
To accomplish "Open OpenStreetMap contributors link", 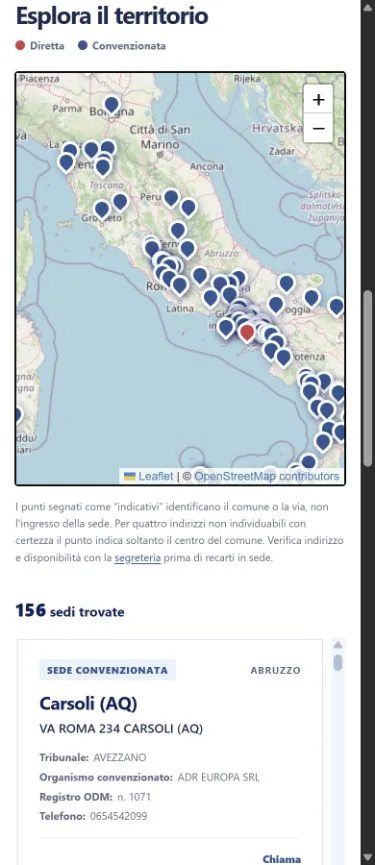I will (x=266, y=476).
